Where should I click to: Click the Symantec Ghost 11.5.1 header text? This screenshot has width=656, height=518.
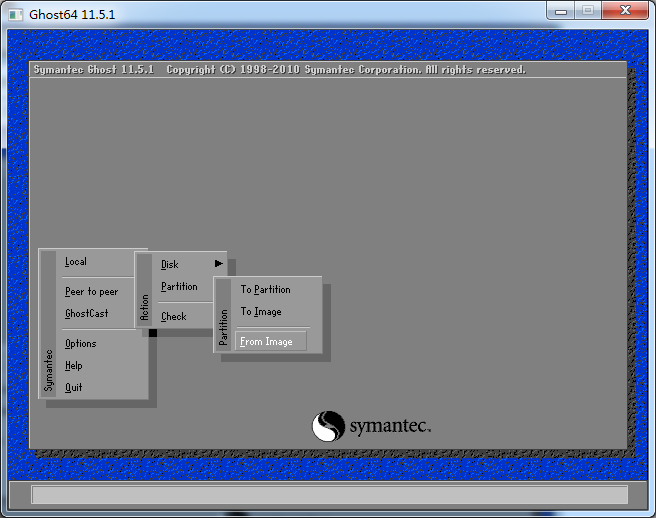(x=94, y=69)
